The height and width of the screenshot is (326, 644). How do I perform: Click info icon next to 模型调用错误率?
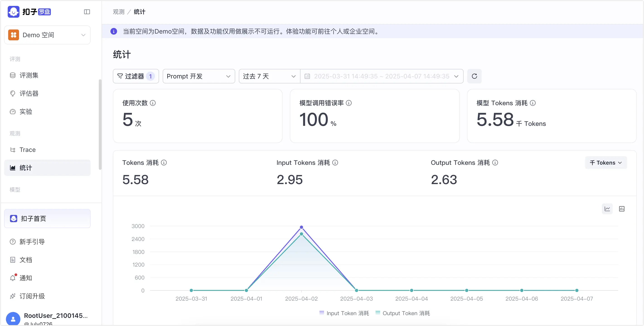(x=349, y=103)
